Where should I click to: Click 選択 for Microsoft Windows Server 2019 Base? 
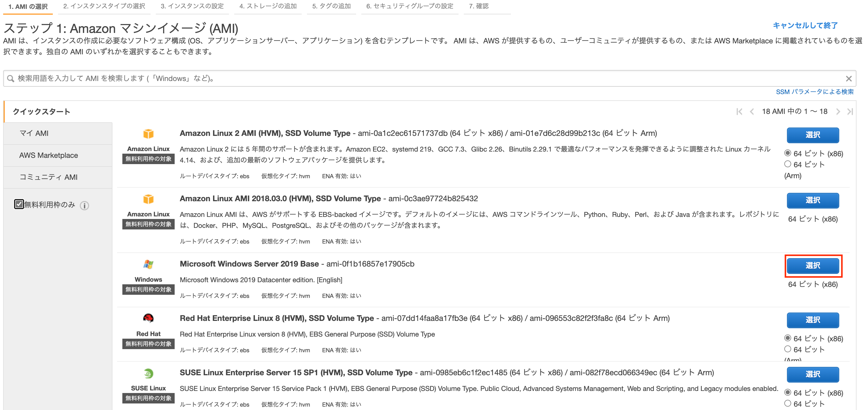point(813,266)
